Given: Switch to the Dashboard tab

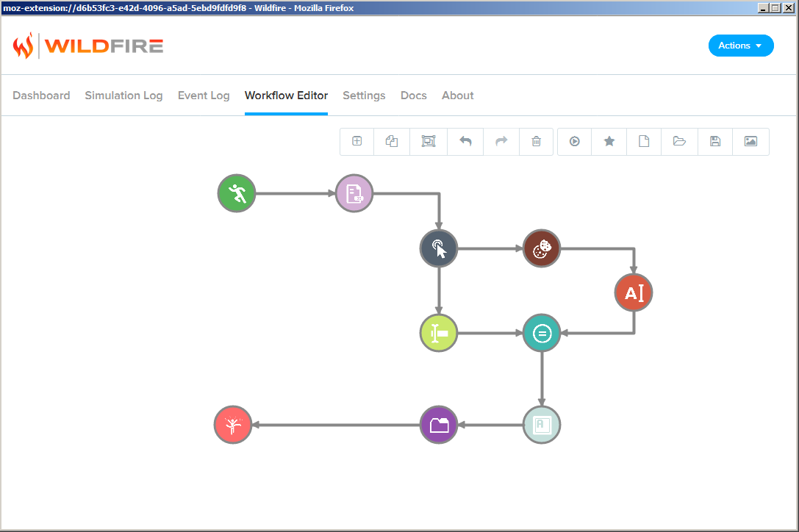Looking at the screenshot, I should (x=41, y=96).
